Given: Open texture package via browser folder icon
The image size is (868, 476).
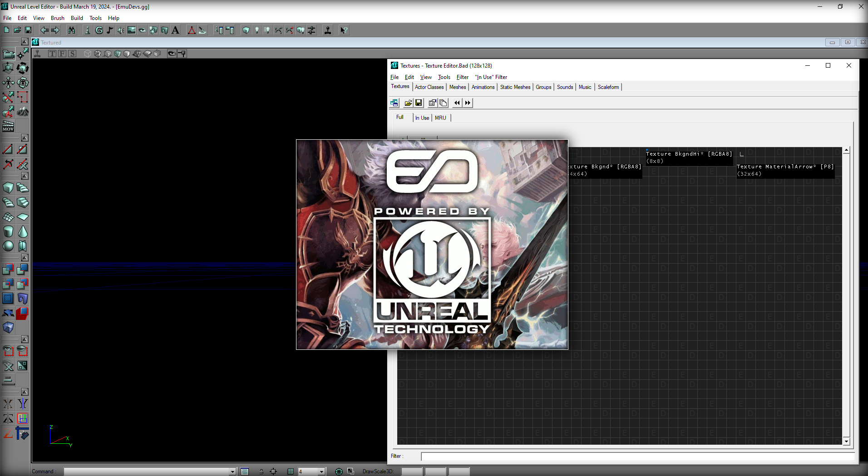Looking at the screenshot, I should 408,103.
